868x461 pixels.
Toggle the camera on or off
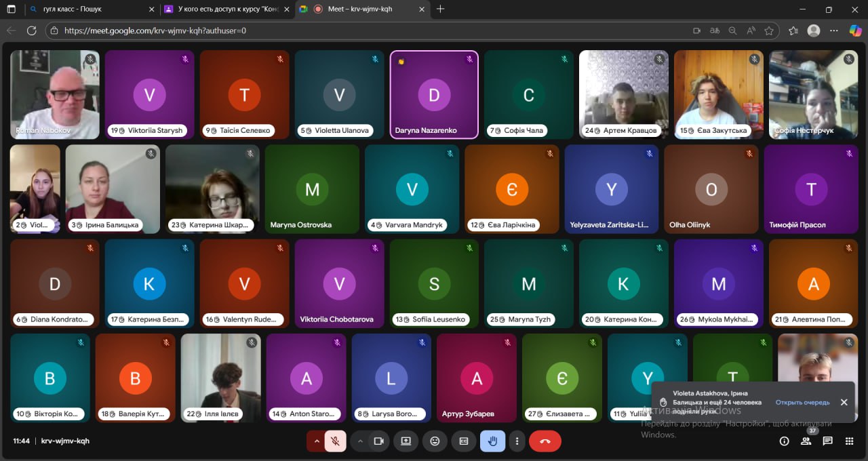[378, 441]
